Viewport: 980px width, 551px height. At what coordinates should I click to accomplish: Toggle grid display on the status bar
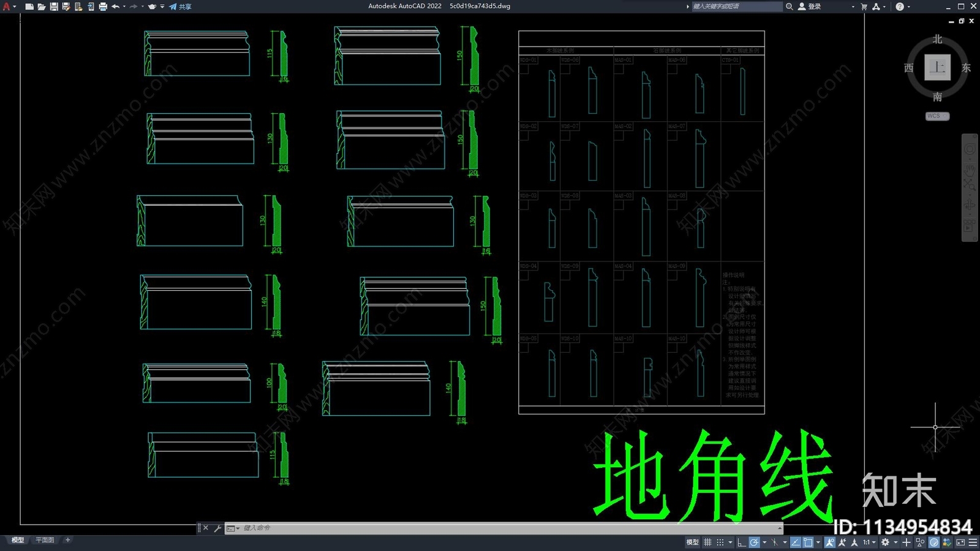(x=708, y=541)
